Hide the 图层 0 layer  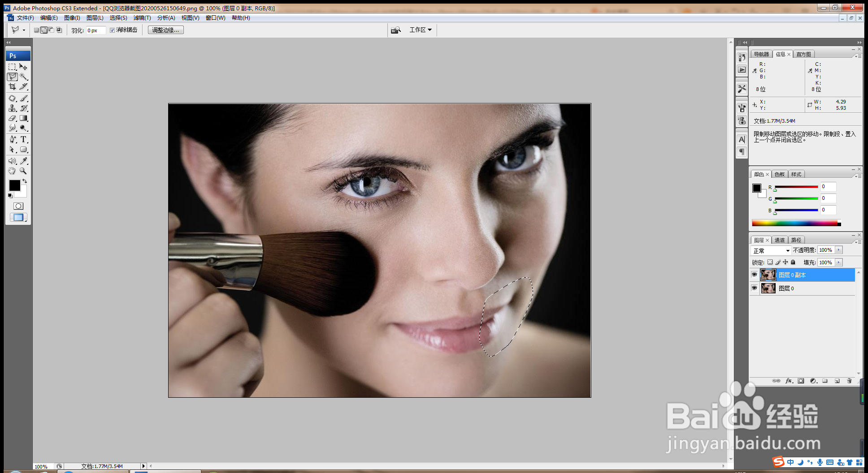(754, 288)
